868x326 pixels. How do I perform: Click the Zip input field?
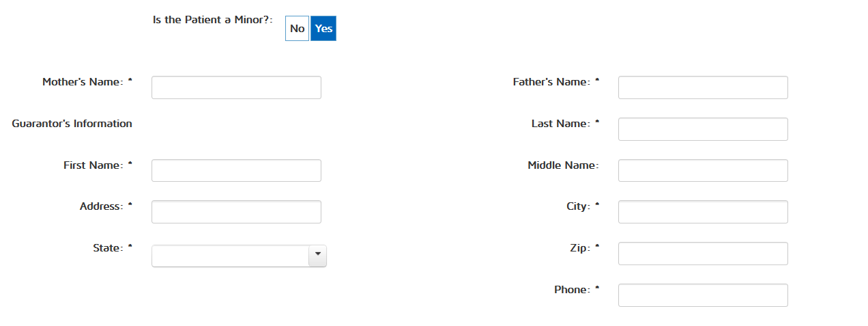pyautogui.click(x=703, y=254)
